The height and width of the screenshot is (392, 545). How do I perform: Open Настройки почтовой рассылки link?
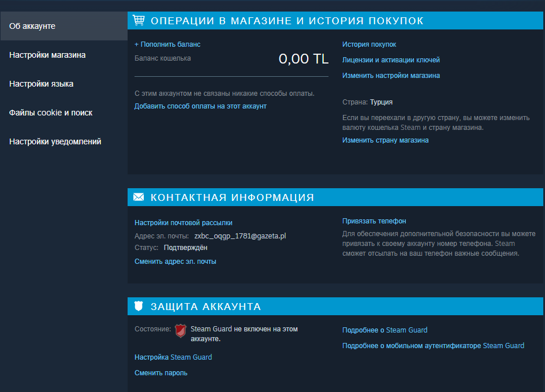[x=184, y=223]
